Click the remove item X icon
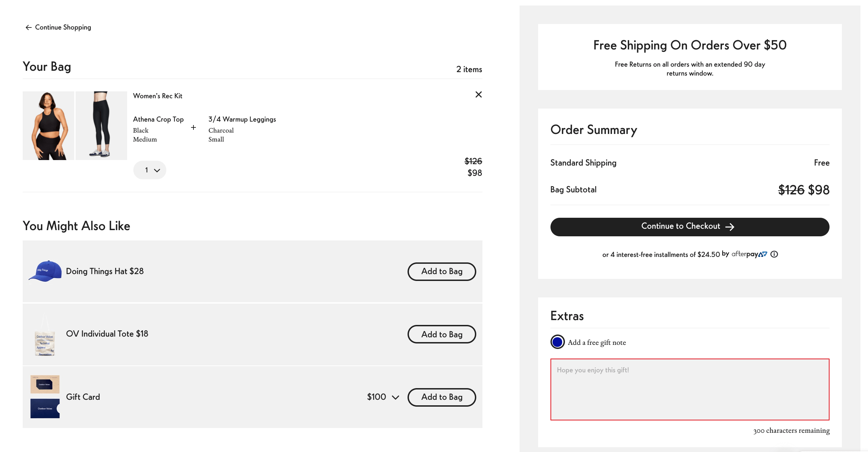 [x=478, y=95]
